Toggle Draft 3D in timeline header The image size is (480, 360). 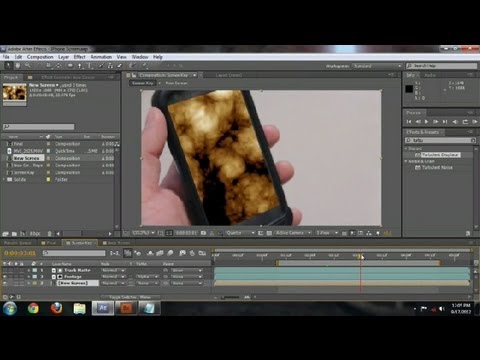coord(138,253)
